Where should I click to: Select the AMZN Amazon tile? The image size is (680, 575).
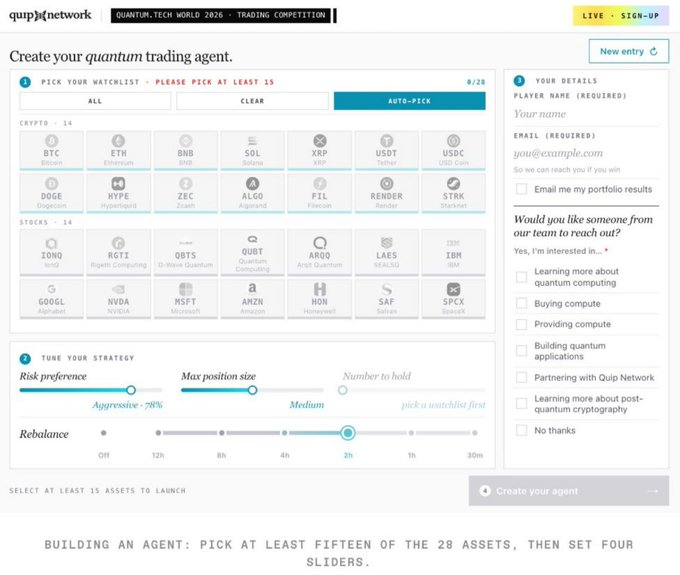tap(252, 299)
